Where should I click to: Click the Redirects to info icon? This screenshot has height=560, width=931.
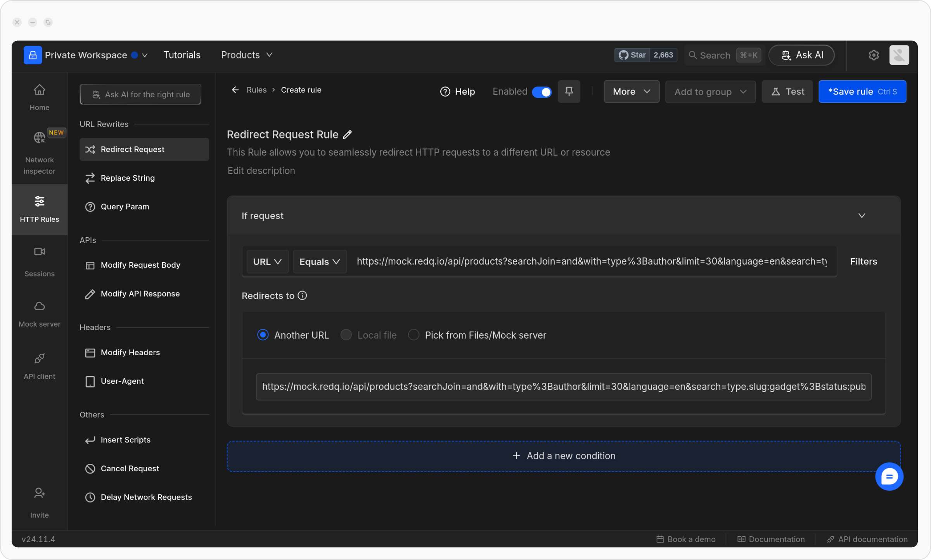(x=302, y=296)
